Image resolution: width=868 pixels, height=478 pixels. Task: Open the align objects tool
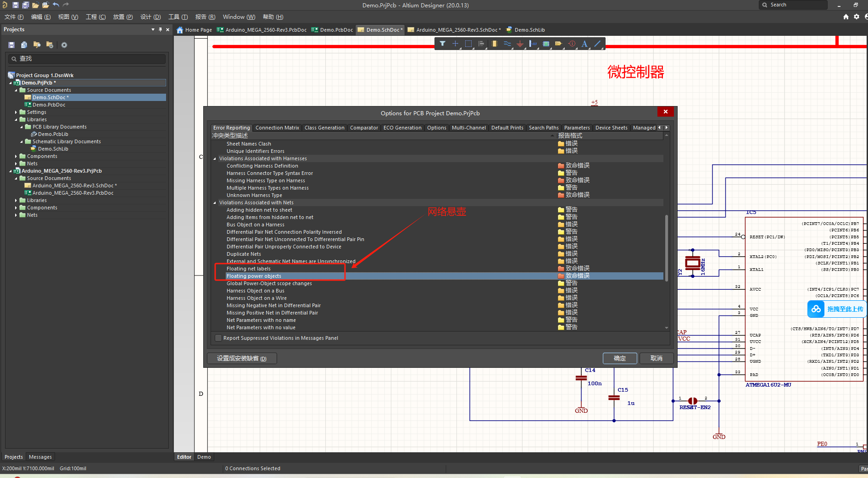click(481, 44)
